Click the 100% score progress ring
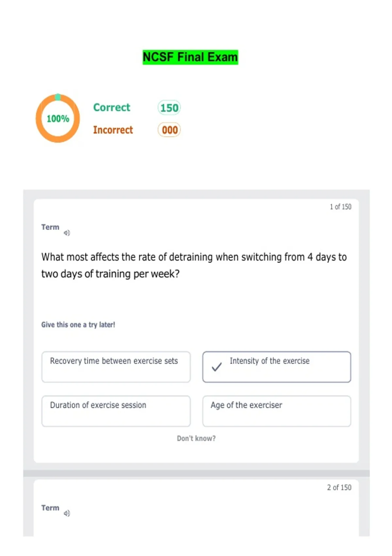392x556 pixels. click(58, 118)
